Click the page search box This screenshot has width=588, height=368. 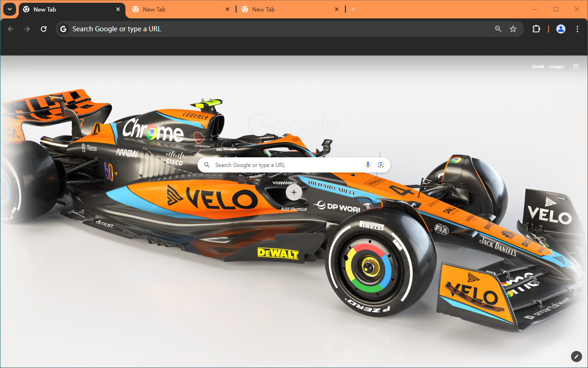294,165
